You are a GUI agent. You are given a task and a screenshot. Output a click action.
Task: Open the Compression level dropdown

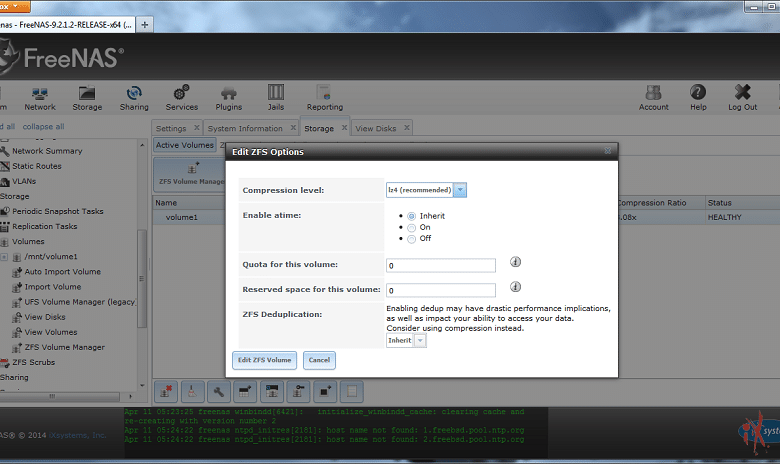pos(460,190)
